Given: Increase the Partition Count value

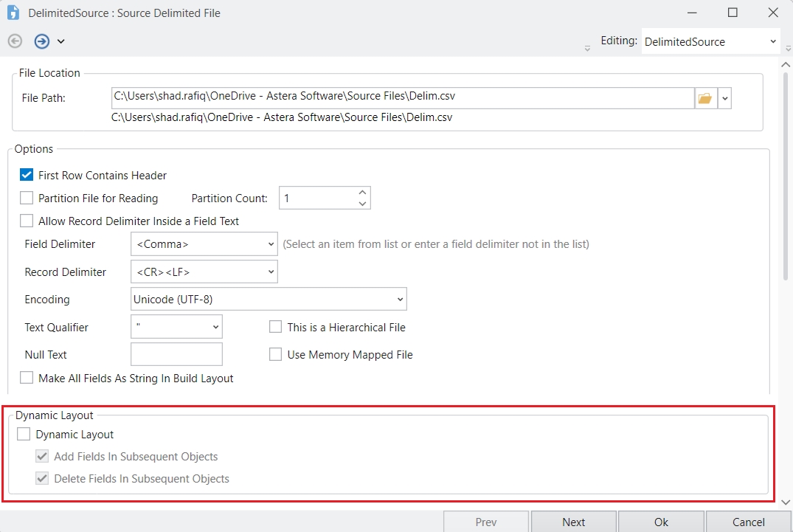Looking at the screenshot, I should pyautogui.click(x=361, y=193).
